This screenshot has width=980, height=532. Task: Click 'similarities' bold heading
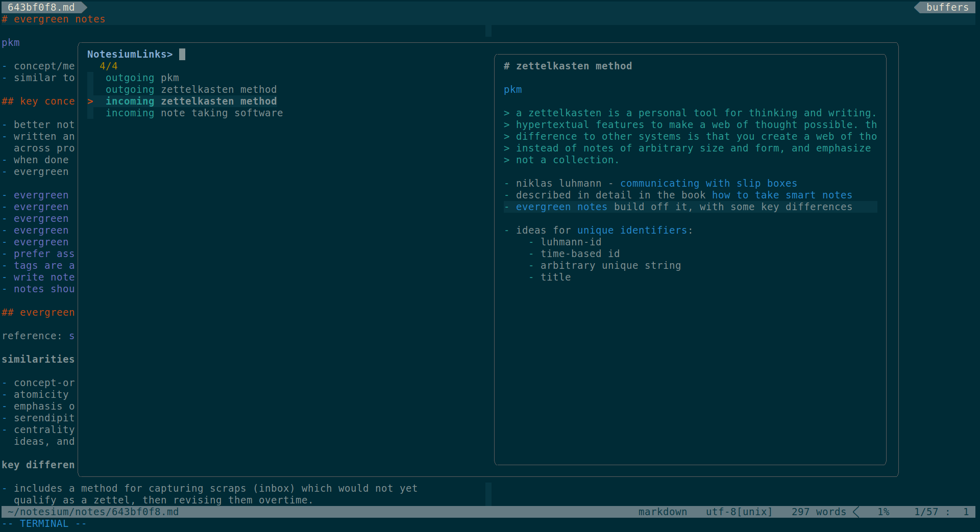tap(38, 359)
